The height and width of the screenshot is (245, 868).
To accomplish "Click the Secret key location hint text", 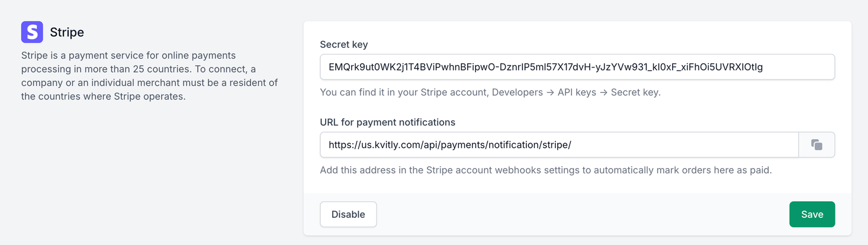I will (490, 92).
